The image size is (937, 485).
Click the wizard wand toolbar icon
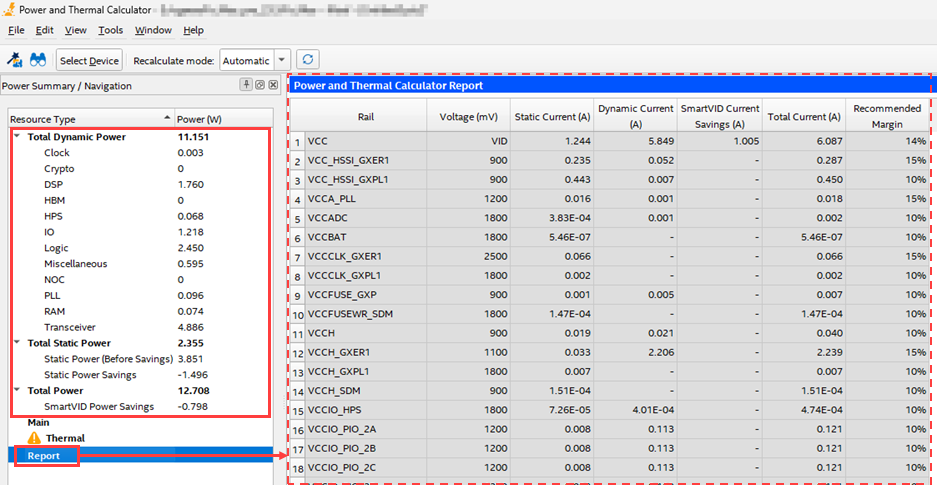coord(14,60)
